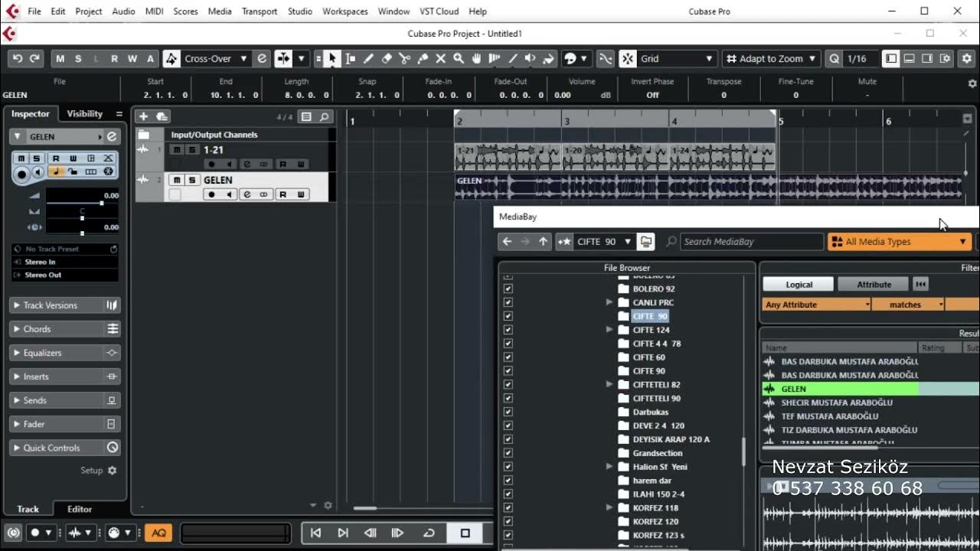The image size is (980, 551).
Task: Switch to the Visibility tab
Action: pos(84,114)
